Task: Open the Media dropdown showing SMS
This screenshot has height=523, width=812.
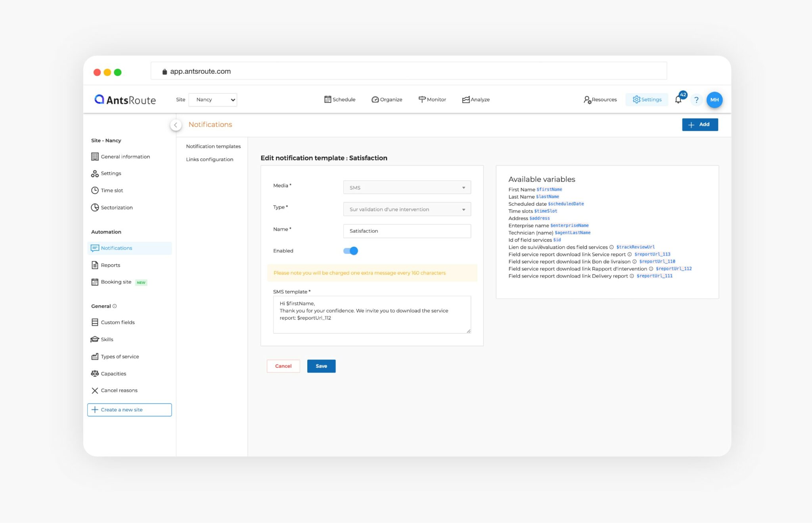Action: 407,187
